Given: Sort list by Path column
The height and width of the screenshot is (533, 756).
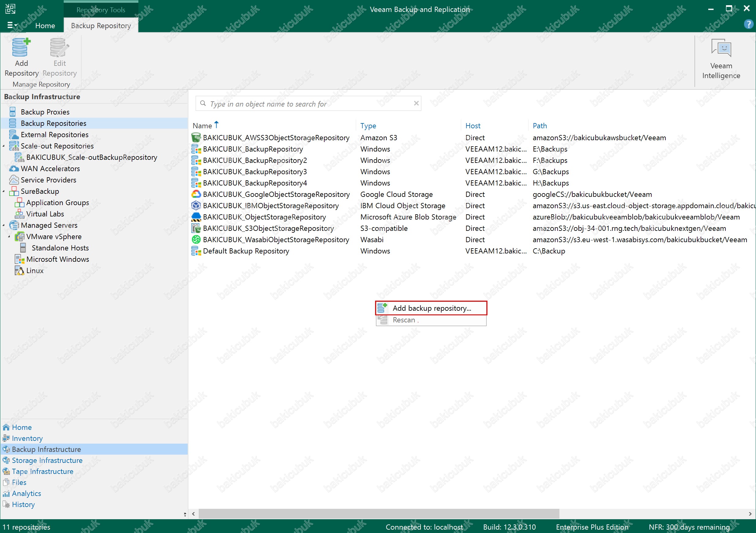Looking at the screenshot, I should (539, 126).
